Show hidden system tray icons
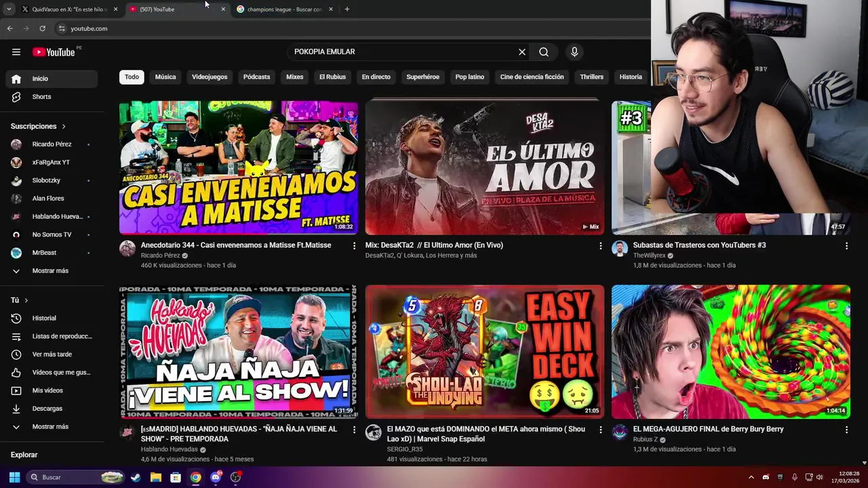Viewport: 868px width, 488px height. point(751,477)
